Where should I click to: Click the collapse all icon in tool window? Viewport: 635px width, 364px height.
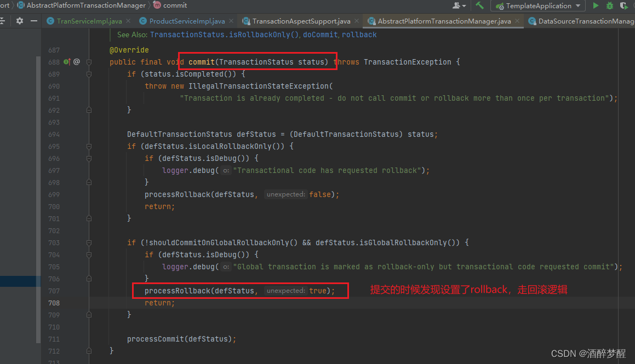point(2,21)
